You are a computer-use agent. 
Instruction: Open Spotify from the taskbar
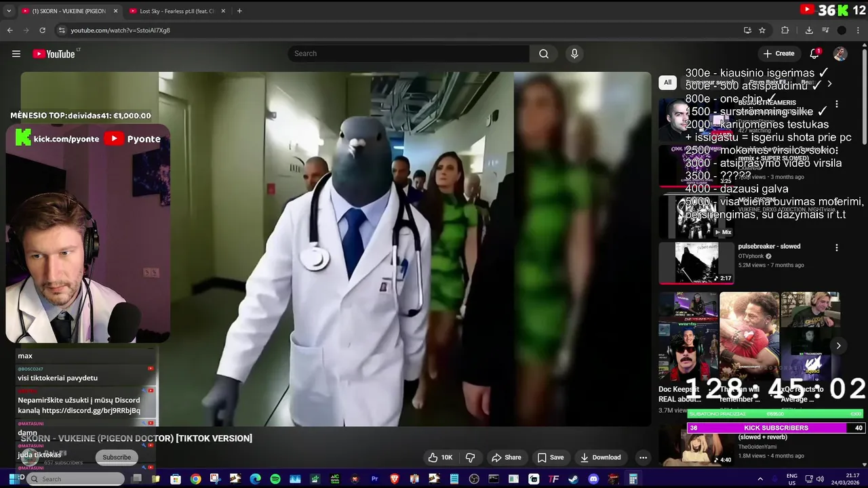[x=275, y=479]
